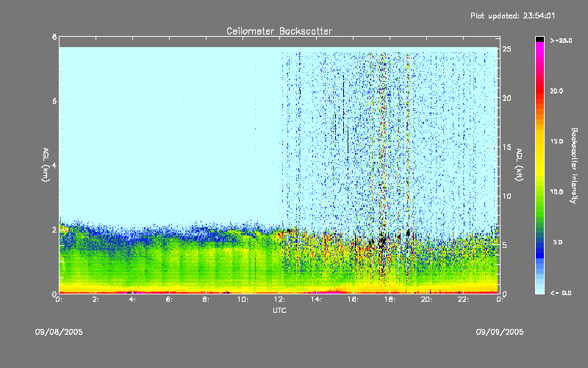Select the red band near 20.0
The image size is (588, 368).
[x=539, y=91]
